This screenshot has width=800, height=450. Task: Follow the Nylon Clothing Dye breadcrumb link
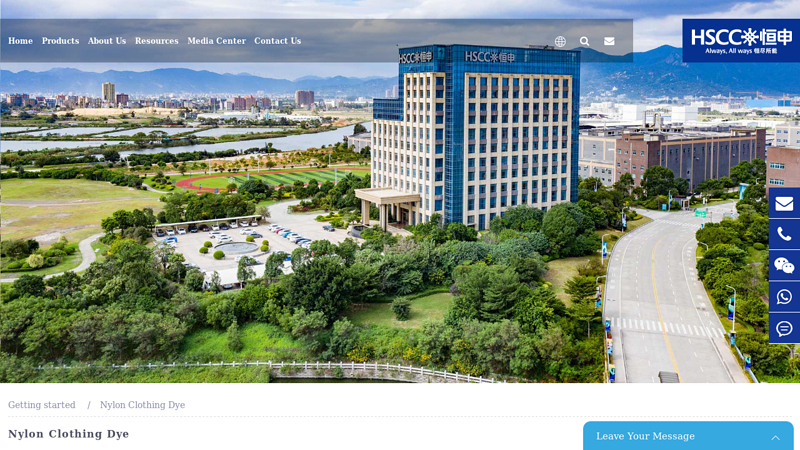pos(142,405)
